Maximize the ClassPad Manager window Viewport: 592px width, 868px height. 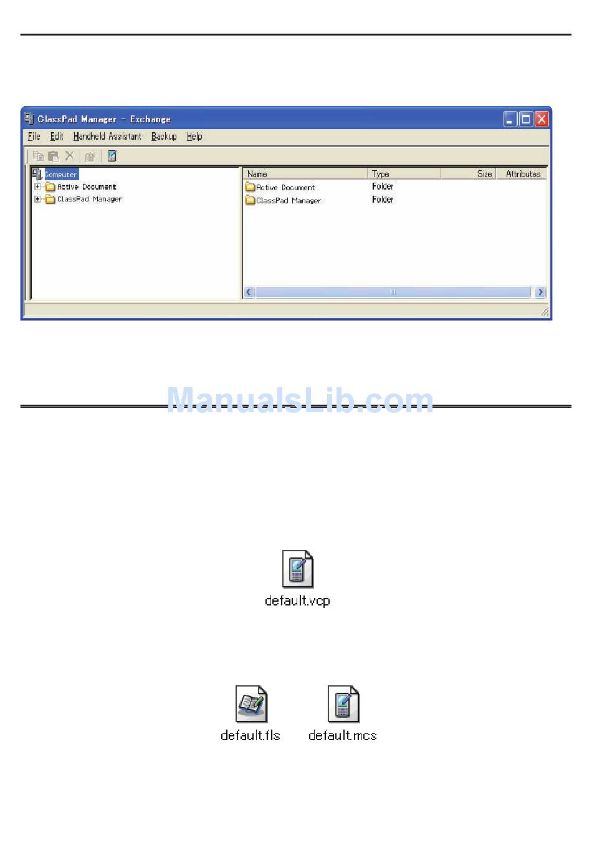click(x=526, y=119)
